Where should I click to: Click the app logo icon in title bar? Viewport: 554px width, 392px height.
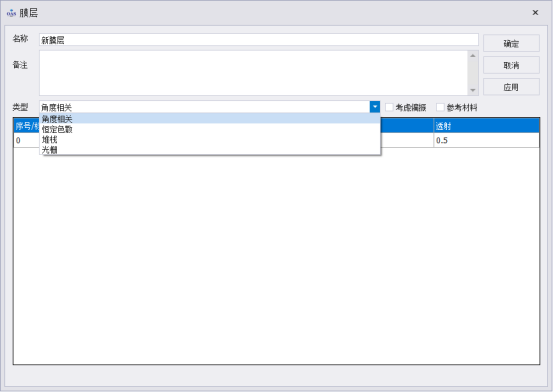click(x=11, y=13)
